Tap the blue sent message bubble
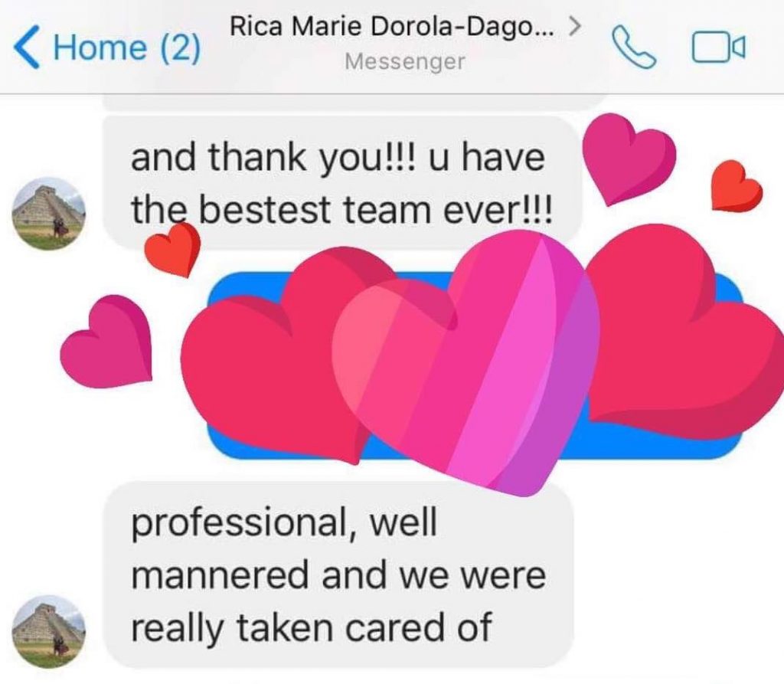 [475, 365]
